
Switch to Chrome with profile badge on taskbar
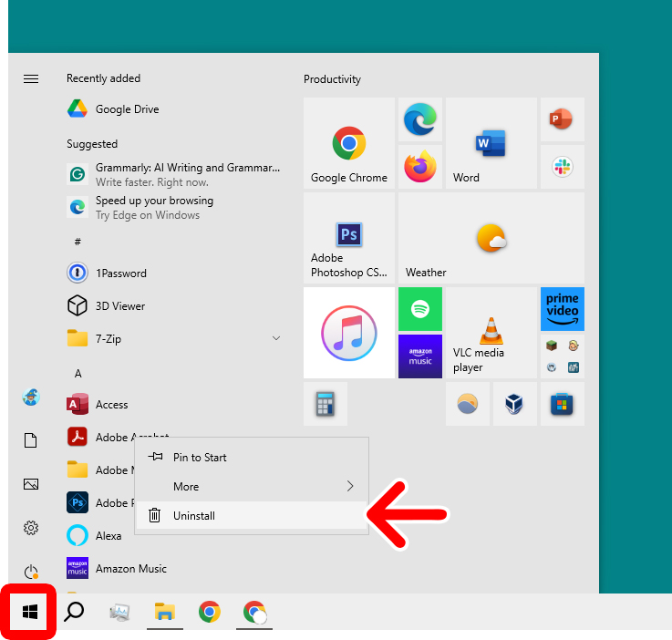point(254,612)
